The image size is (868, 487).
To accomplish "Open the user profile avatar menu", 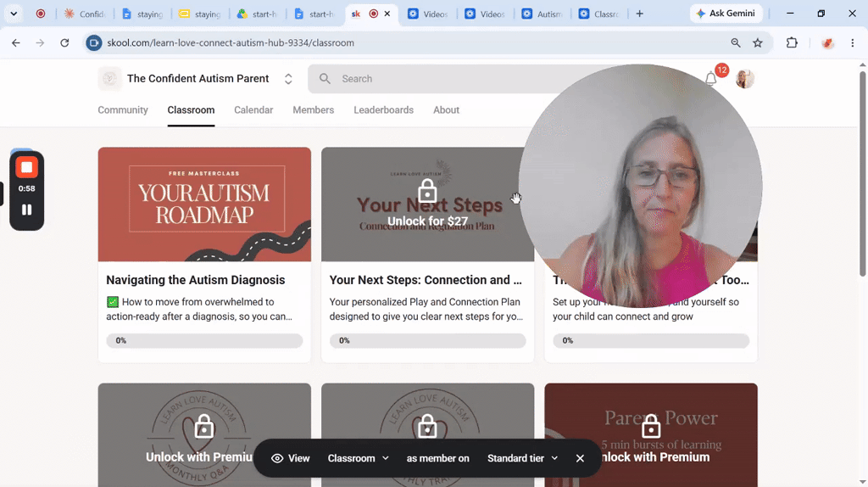I will [745, 79].
